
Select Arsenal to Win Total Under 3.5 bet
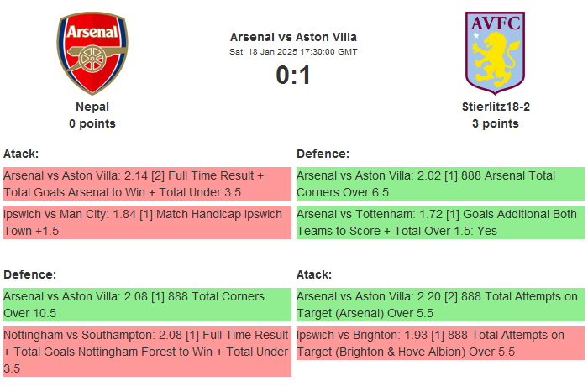(147, 184)
